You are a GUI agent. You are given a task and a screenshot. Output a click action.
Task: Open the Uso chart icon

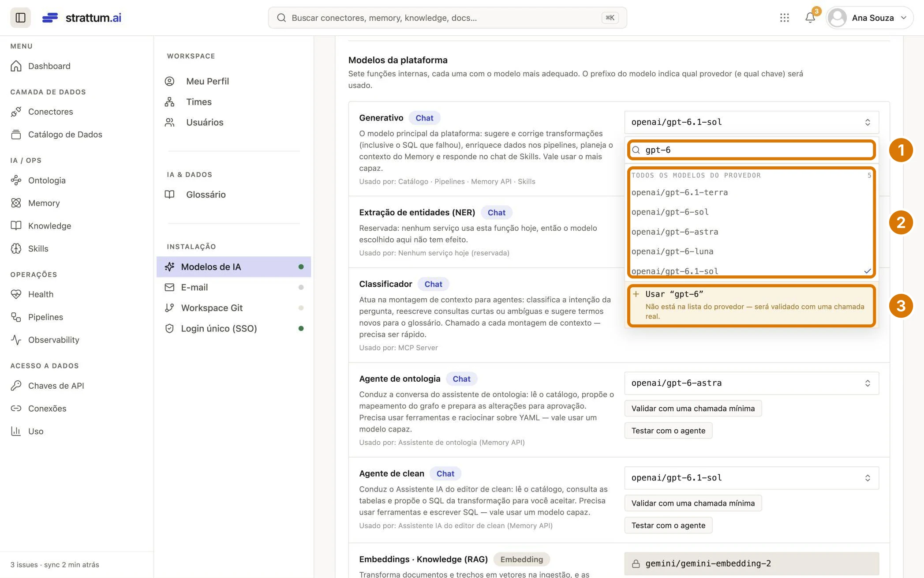point(16,431)
